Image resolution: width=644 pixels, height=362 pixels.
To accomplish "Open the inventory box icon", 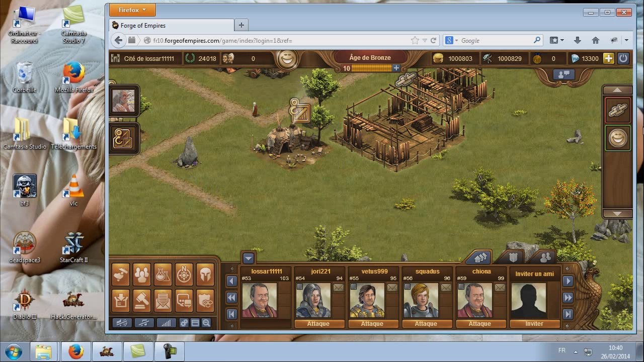I will 121,300.
